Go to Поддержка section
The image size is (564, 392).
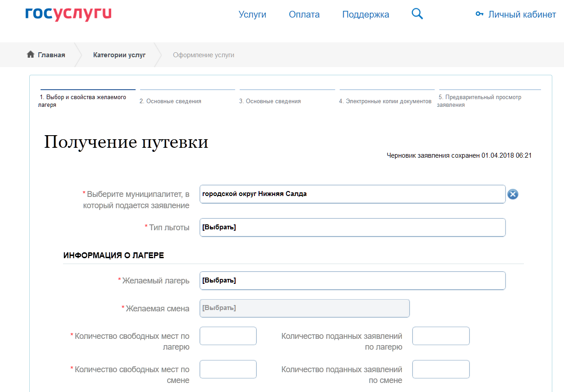tap(365, 14)
